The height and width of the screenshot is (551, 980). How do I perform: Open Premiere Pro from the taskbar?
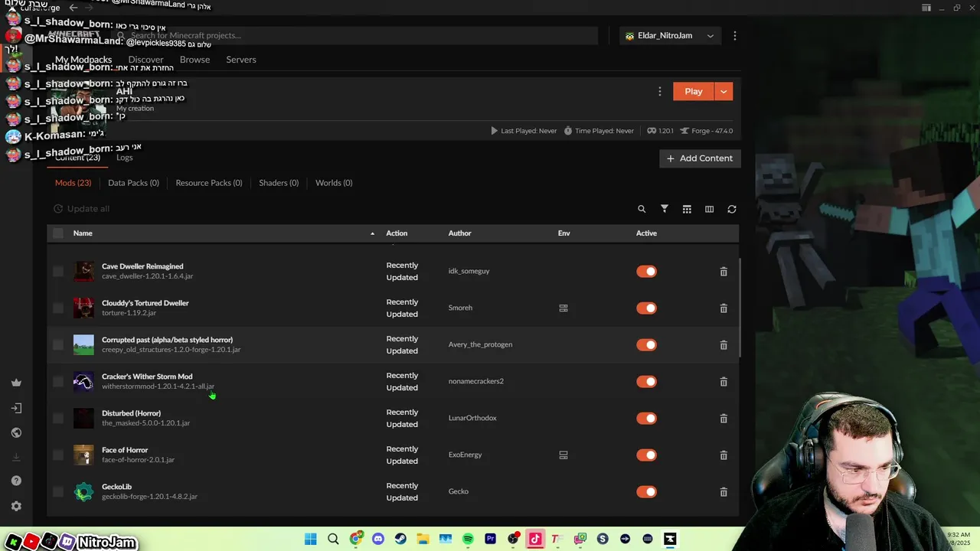click(x=491, y=540)
